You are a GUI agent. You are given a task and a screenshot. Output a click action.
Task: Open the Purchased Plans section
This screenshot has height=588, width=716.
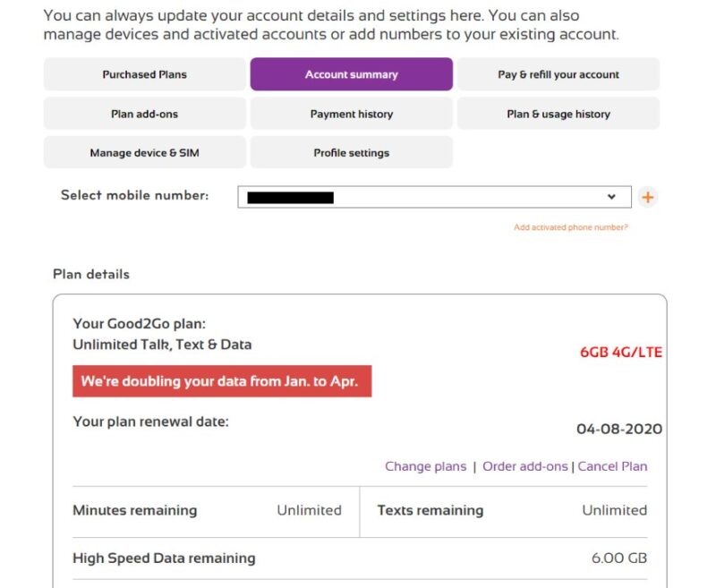(x=145, y=75)
